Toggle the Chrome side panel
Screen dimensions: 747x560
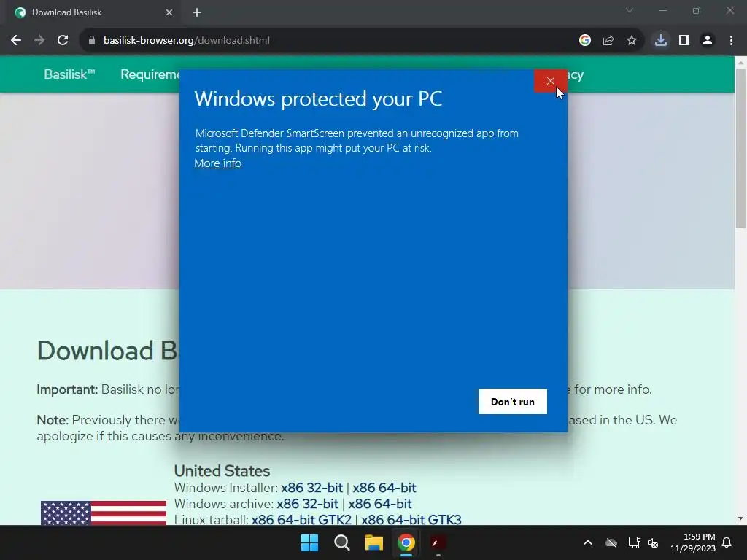[x=684, y=41]
